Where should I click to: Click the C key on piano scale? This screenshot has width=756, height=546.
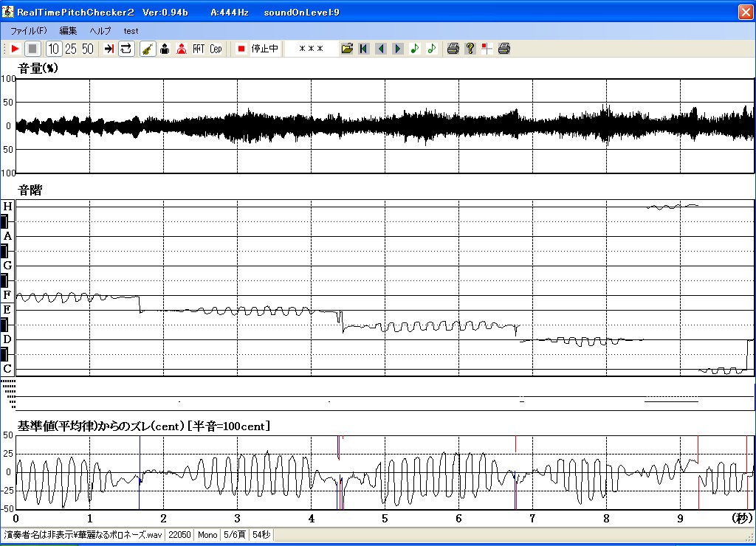(7, 369)
